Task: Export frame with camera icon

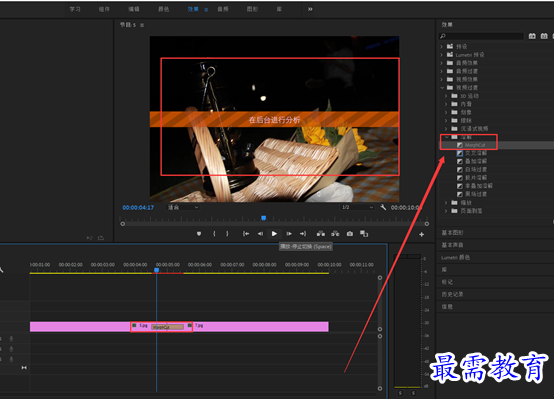Action: (x=350, y=234)
